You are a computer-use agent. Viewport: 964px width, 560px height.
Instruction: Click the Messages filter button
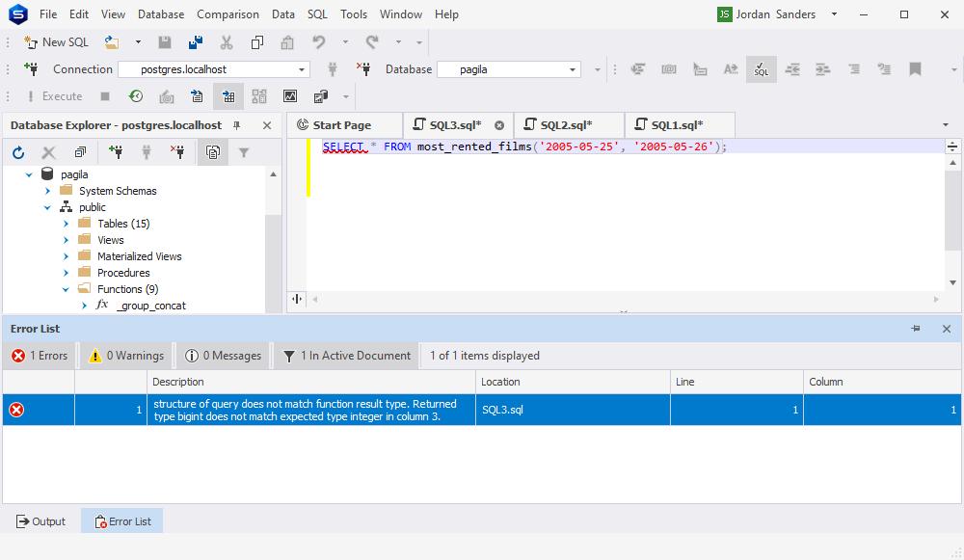(x=223, y=355)
